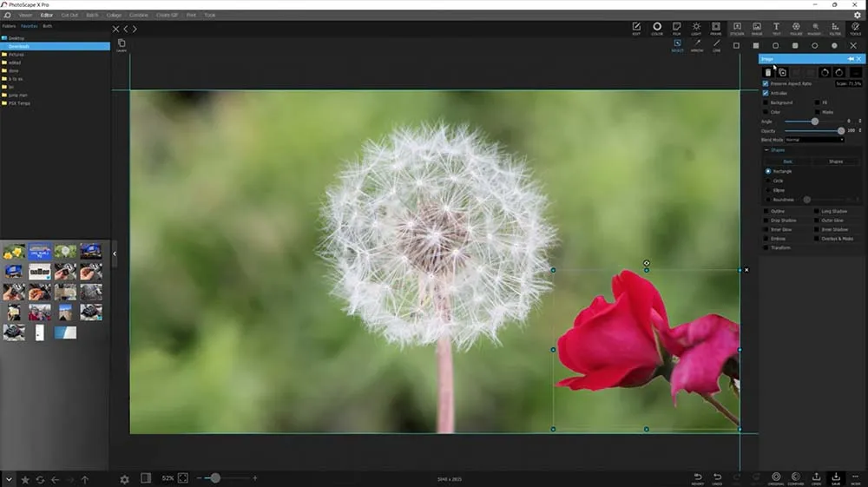Open the Text tool in top toolbar

click(x=776, y=29)
